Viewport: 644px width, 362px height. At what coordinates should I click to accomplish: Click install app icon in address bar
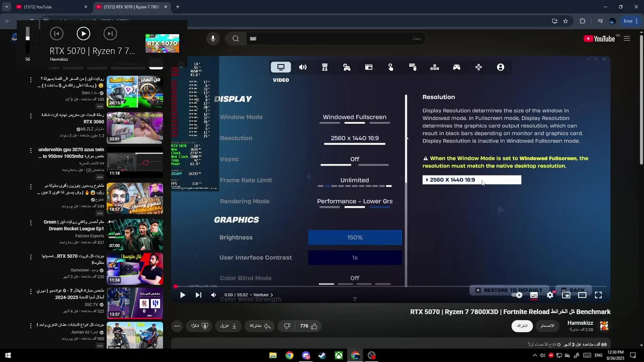click(x=554, y=21)
